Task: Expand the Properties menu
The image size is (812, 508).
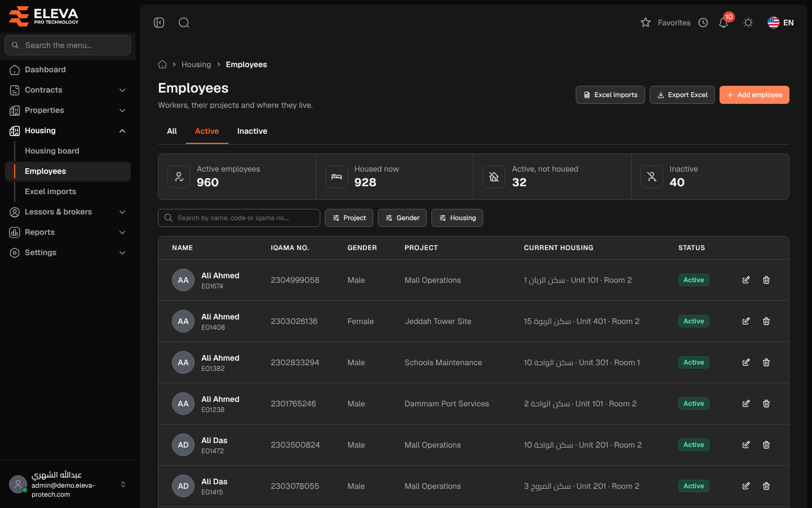Action: [x=68, y=110]
